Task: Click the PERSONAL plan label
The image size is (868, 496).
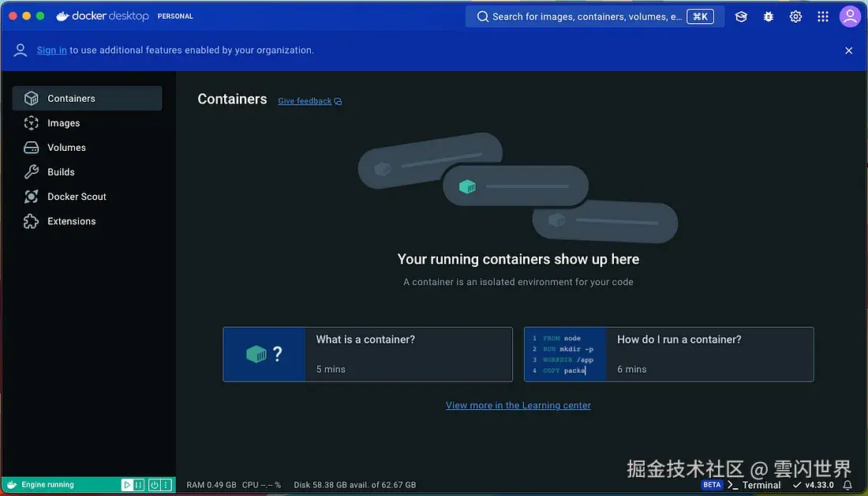Action: pos(175,17)
